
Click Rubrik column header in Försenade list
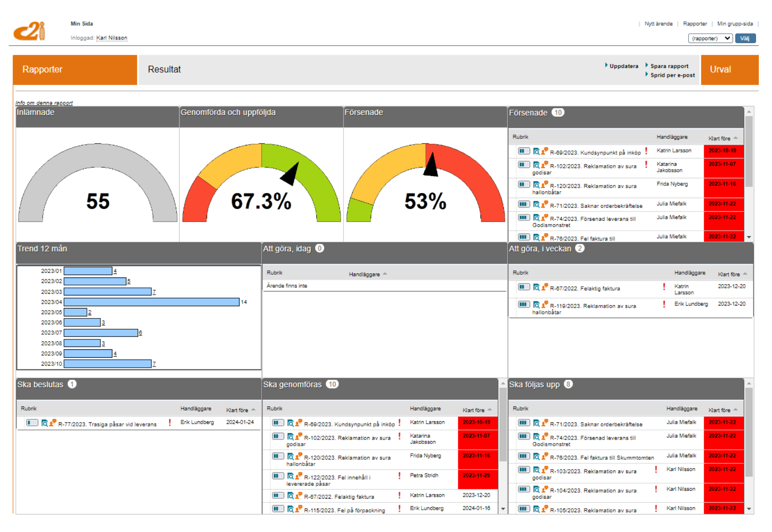[x=520, y=137]
